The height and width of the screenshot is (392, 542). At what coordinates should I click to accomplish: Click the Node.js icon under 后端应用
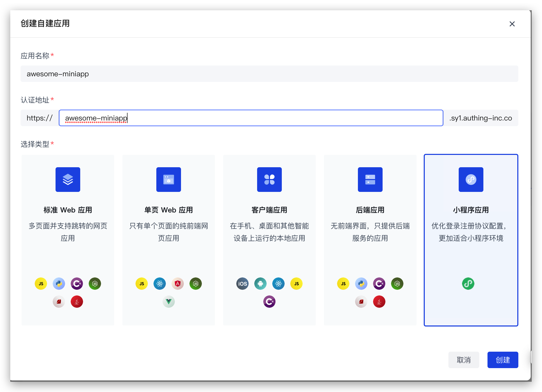397,284
